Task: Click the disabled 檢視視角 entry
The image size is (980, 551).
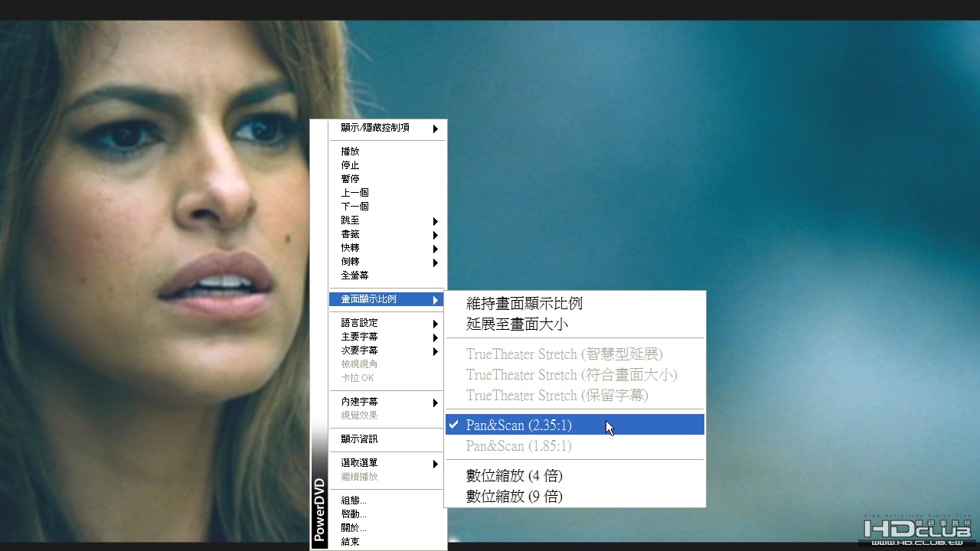Action: 387,364
